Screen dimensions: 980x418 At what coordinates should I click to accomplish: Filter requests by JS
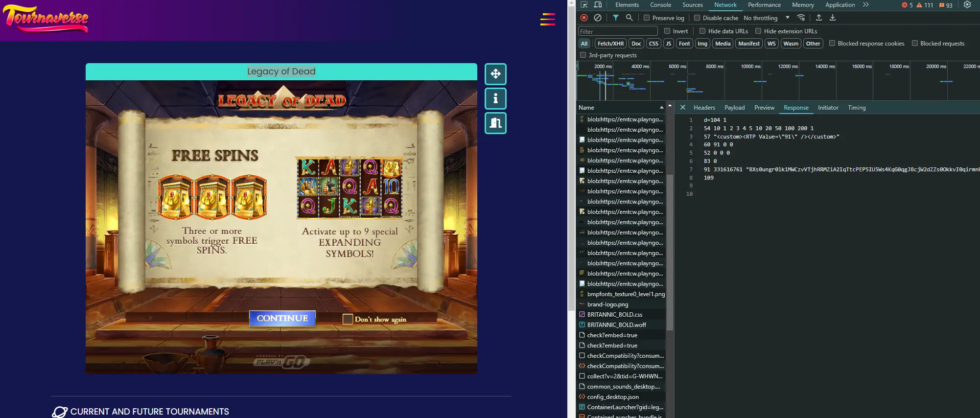coord(669,44)
